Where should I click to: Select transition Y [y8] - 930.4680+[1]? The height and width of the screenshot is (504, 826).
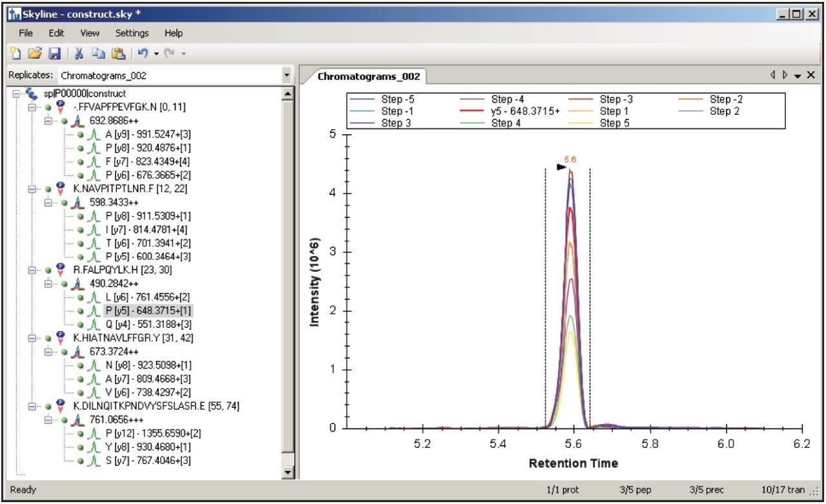148,446
